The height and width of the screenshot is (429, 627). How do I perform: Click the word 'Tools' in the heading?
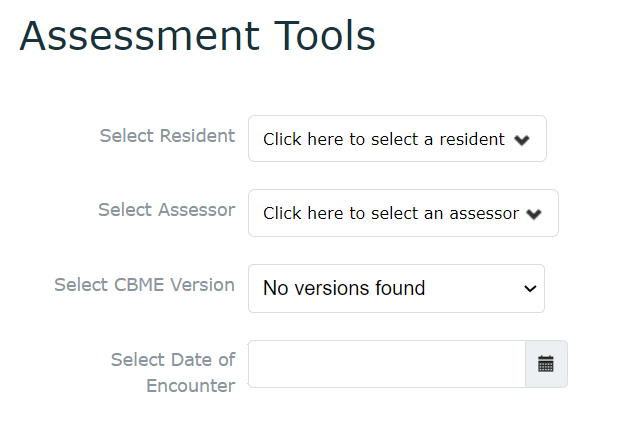point(325,36)
